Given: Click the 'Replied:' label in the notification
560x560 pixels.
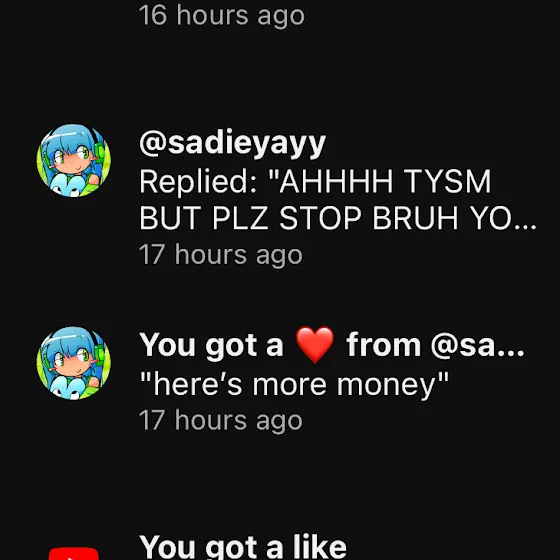Looking at the screenshot, I should [x=198, y=181].
